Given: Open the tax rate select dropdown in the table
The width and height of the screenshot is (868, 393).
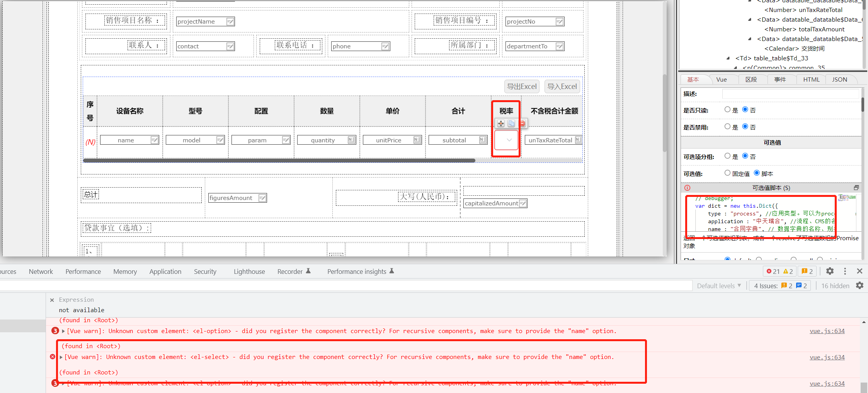Looking at the screenshot, I should click(506, 140).
